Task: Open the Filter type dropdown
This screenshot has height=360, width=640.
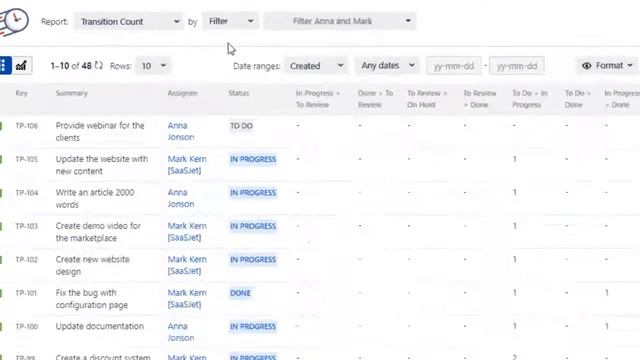Action: (x=231, y=21)
